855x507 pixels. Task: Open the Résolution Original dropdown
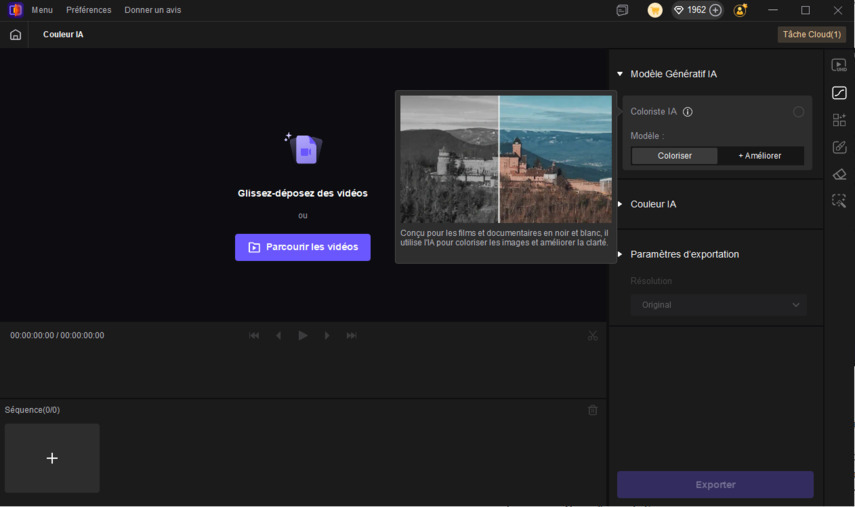[x=718, y=305]
